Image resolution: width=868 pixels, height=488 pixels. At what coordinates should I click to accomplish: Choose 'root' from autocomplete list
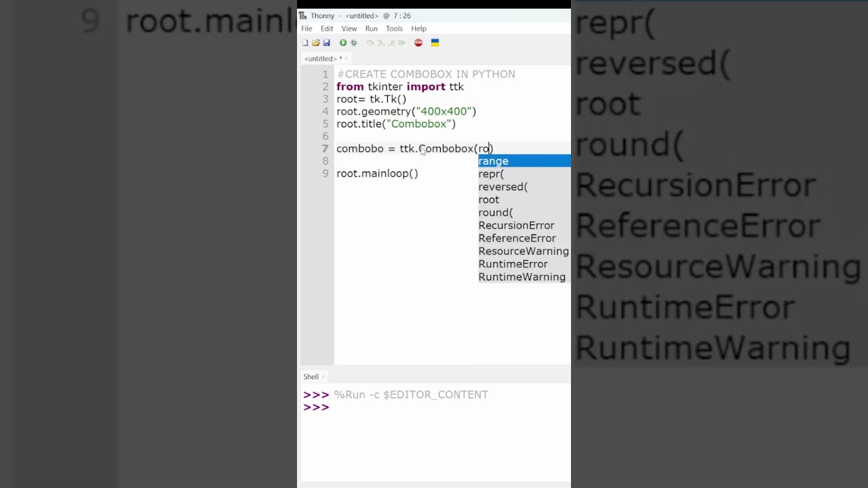(524, 200)
